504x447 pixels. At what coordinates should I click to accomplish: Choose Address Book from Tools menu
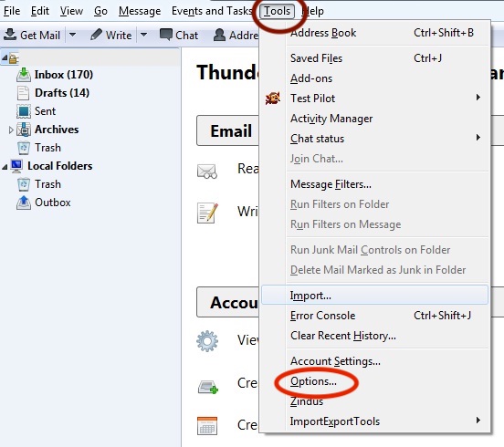375,33
